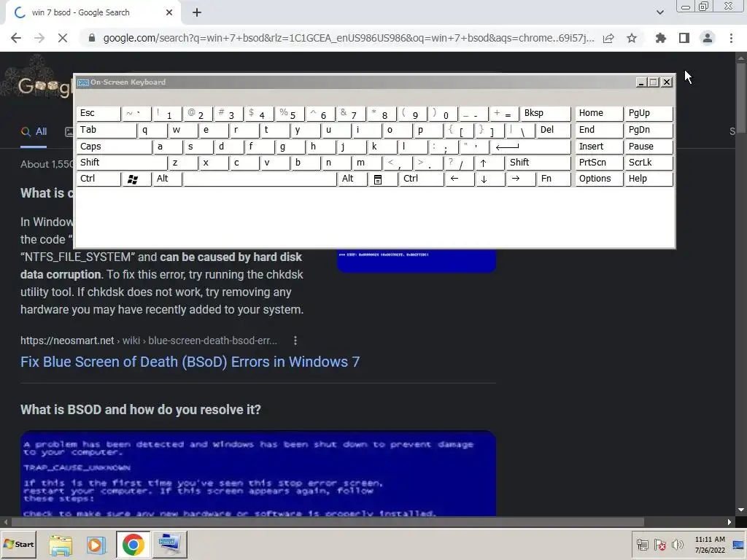Viewport: 747px width, 560px height.
Task: Click the page's vertical scrollbar thumb
Action: tap(741, 99)
